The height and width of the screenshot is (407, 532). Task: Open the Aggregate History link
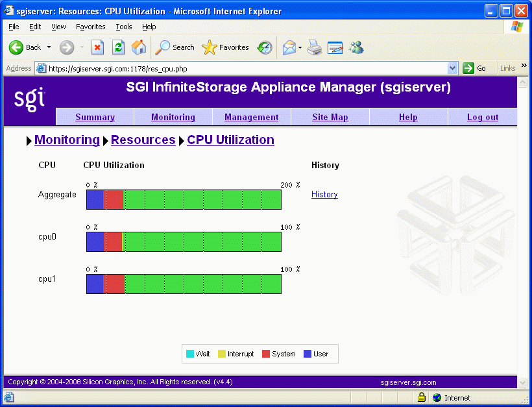[x=324, y=195]
